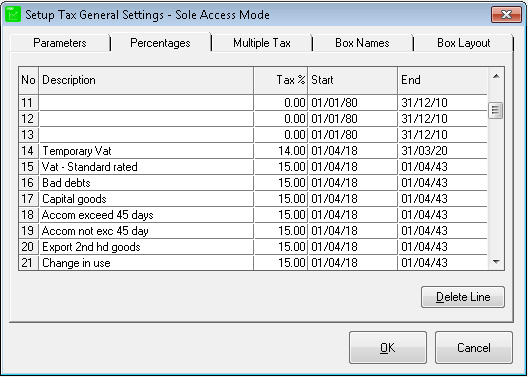Confirm settings with the OK button
Viewport: 528px width, 377px height.
click(388, 347)
